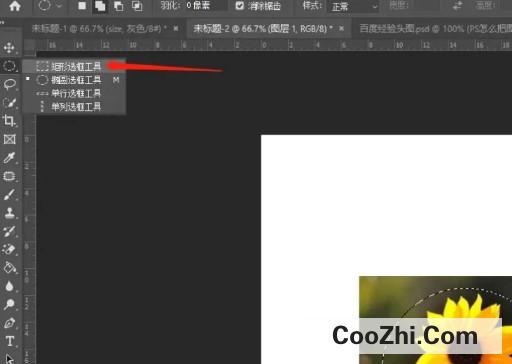Click the Home icon in options bar

click(x=15, y=6)
